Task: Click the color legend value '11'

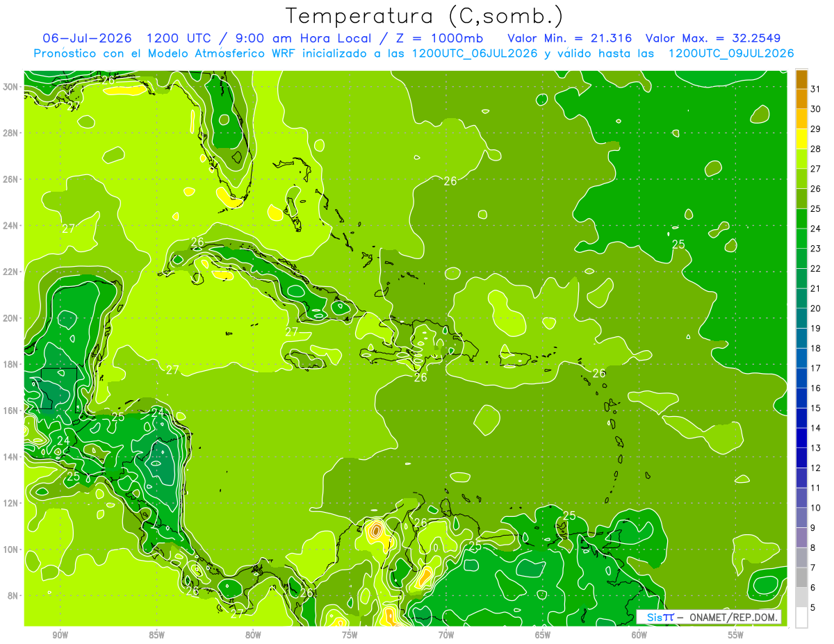Action: coord(816,488)
